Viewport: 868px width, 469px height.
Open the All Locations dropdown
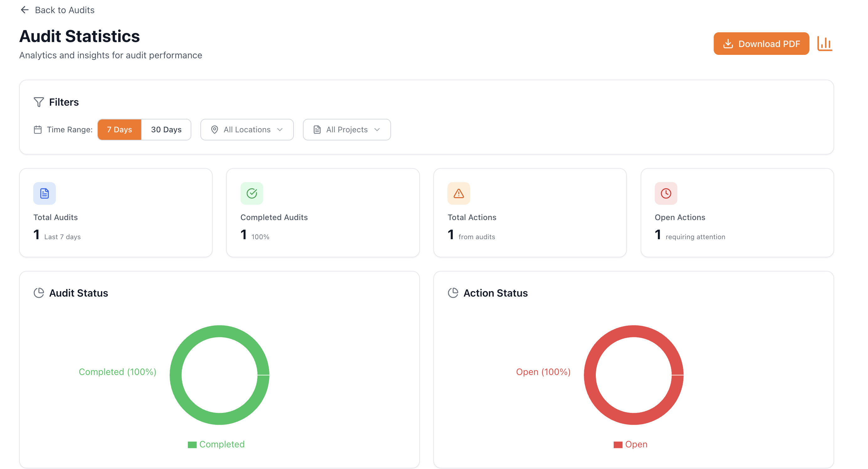(x=247, y=129)
